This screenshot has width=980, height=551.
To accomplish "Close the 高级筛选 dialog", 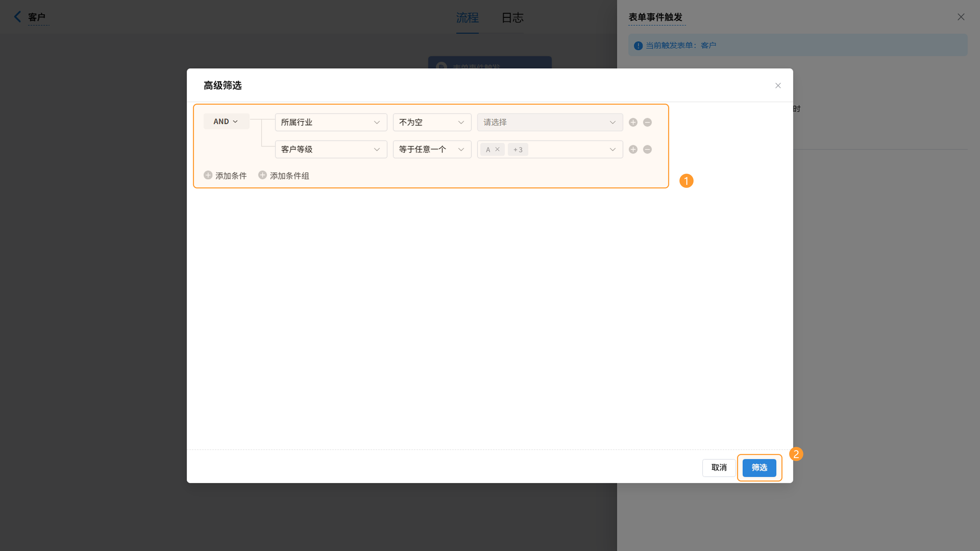I will click(778, 86).
